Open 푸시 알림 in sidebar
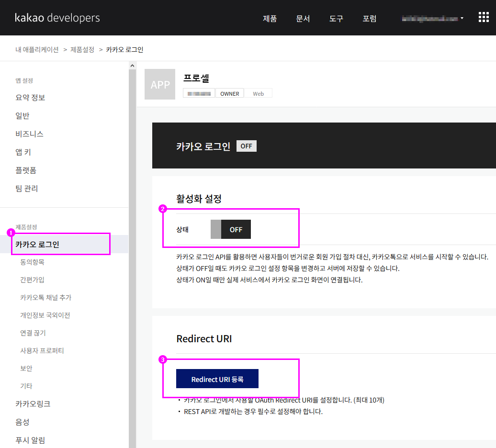Image resolution: width=496 pixels, height=448 pixels. tap(30, 440)
